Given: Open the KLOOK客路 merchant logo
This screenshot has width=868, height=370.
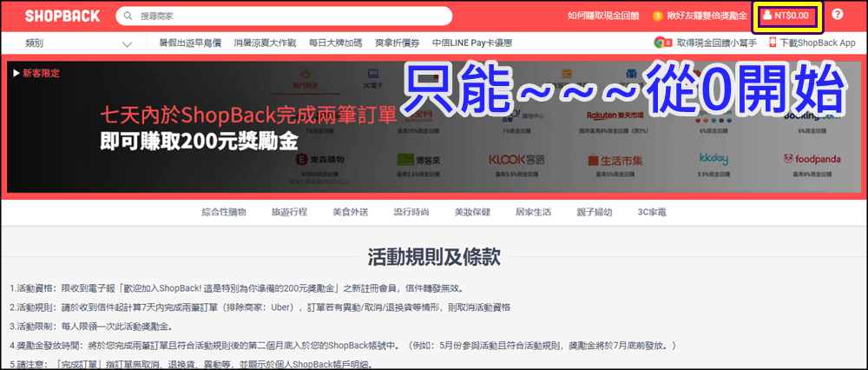Looking at the screenshot, I should click(516, 160).
